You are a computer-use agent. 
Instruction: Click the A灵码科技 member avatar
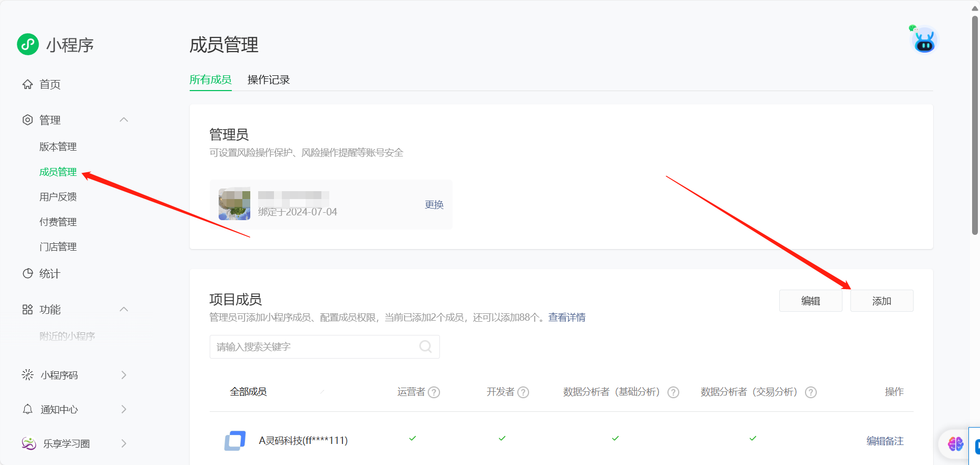pyautogui.click(x=235, y=441)
